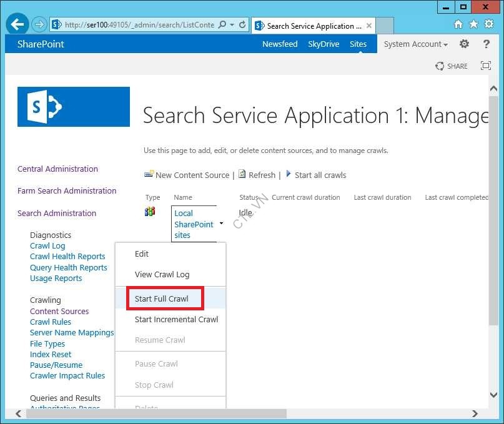Image resolution: width=504 pixels, height=424 pixels.
Task: Click the browser back arrow button
Action: (17, 25)
